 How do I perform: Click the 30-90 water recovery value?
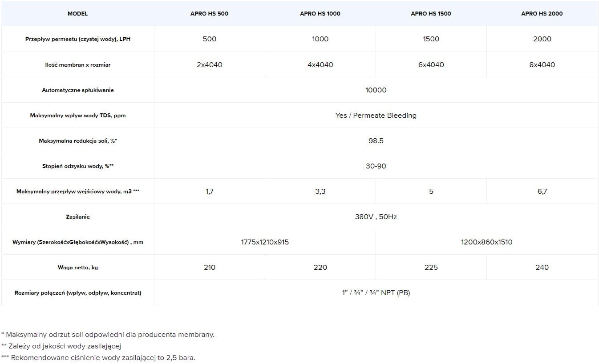click(x=376, y=166)
